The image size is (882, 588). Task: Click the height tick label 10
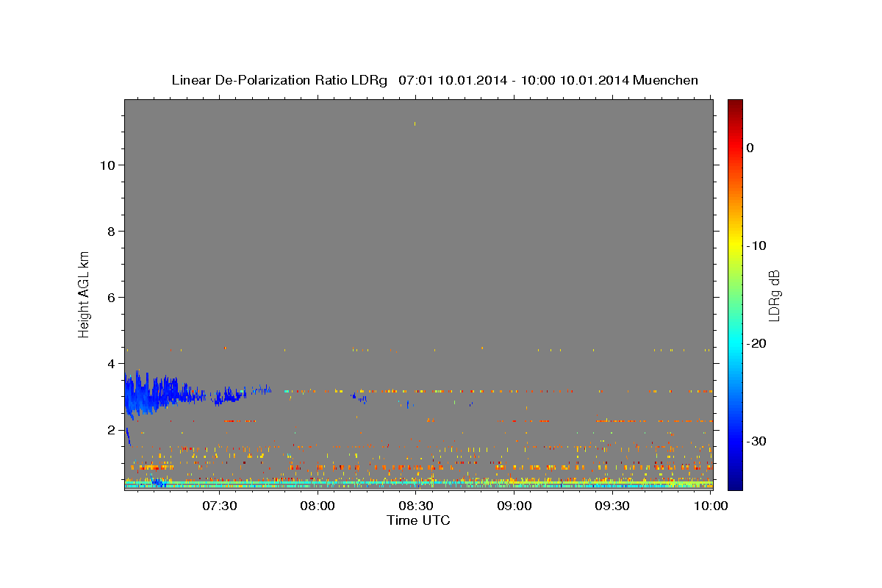(x=107, y=165)
